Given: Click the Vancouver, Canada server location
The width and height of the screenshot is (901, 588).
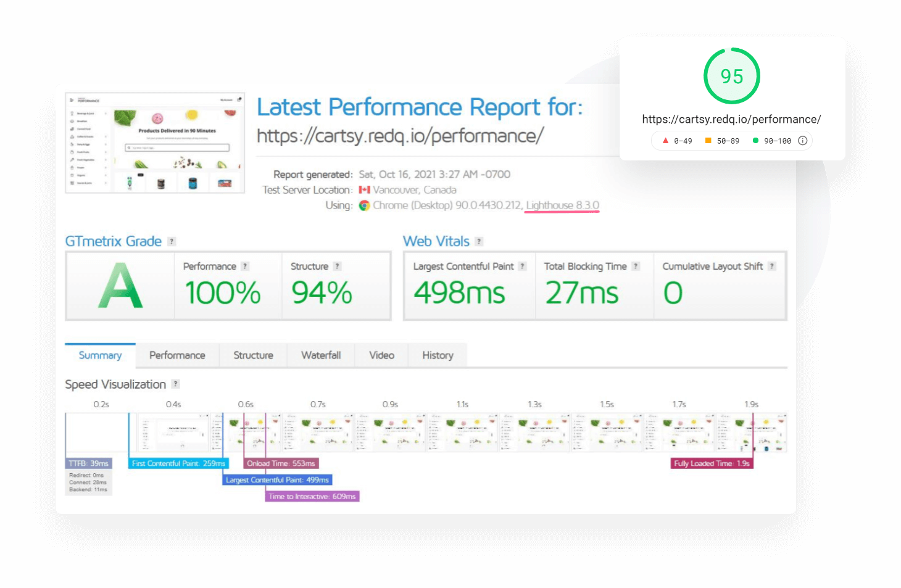Looking at the screenshot, I should click(x=415, y=190).
